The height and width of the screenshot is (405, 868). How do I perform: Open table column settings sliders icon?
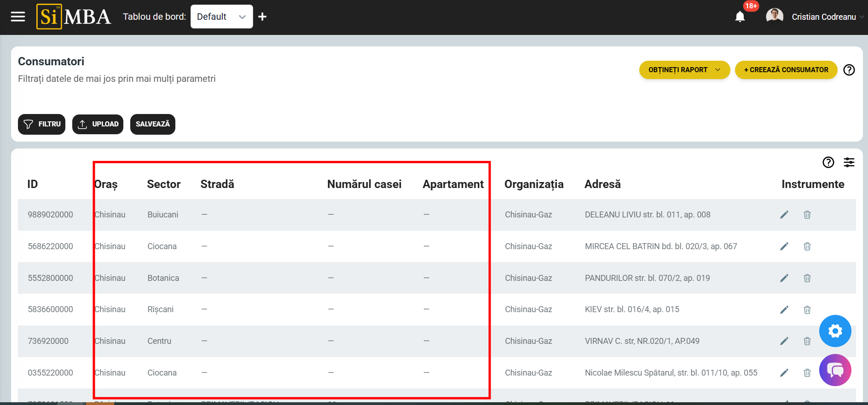coord(849,162)
